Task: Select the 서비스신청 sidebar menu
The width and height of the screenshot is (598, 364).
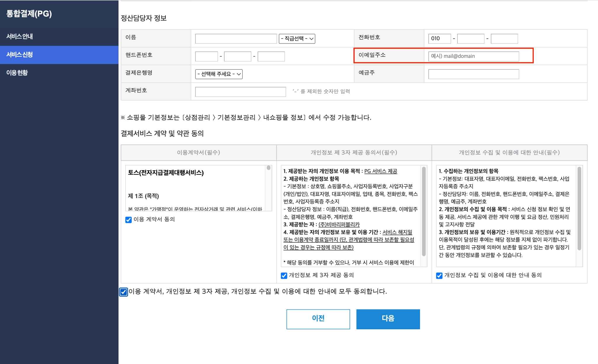Action: [x=20, y=55]
